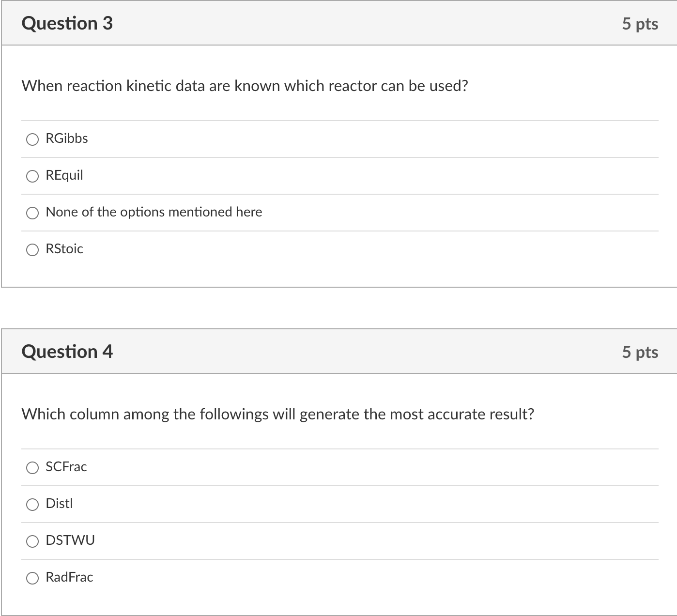
Task: Click the RadFrac answer label text
Action: pyautogui.click(x=69, y=577)
